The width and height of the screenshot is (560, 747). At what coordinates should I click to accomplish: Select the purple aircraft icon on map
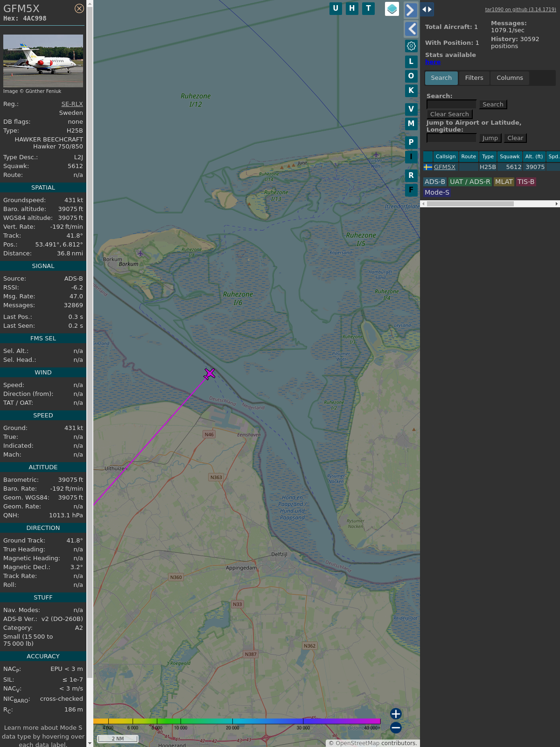[x=210, y=373]
